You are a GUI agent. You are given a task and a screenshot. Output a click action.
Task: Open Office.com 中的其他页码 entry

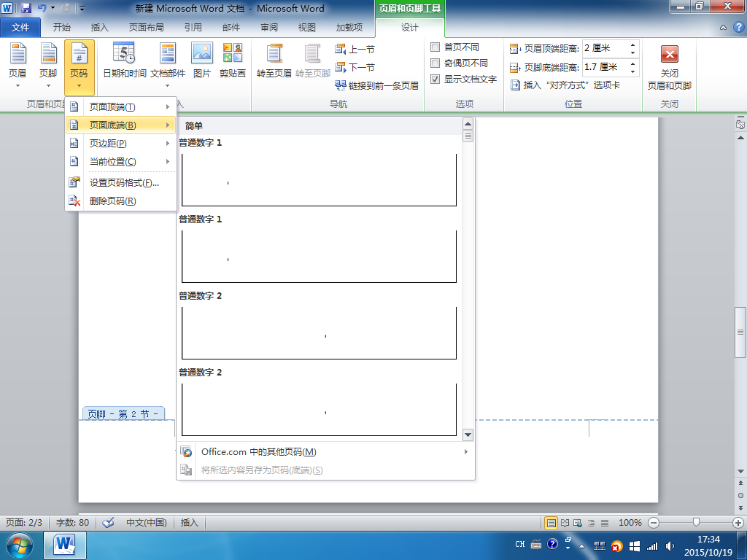[325, 452]
